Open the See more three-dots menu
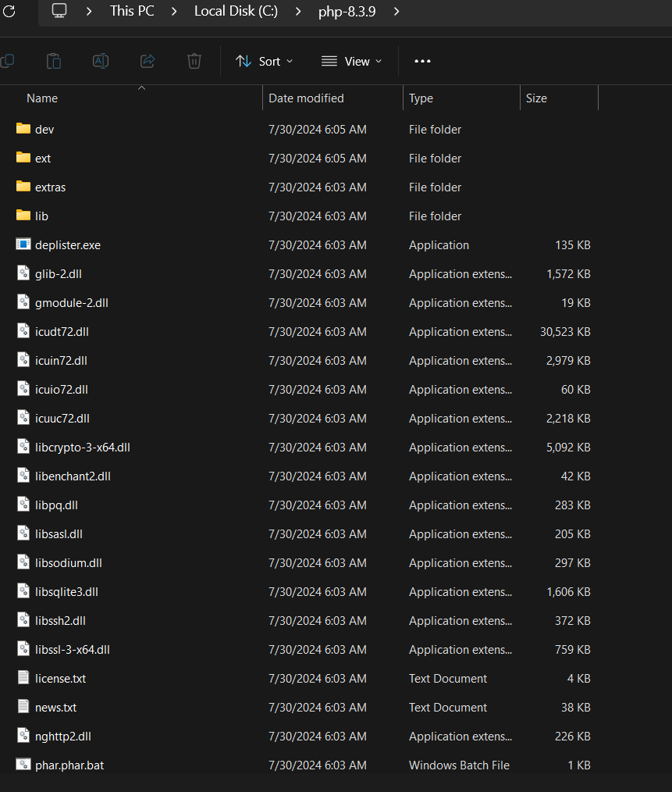Image resolution: width=672 pixels, height=792 pixels. [422, 61]
